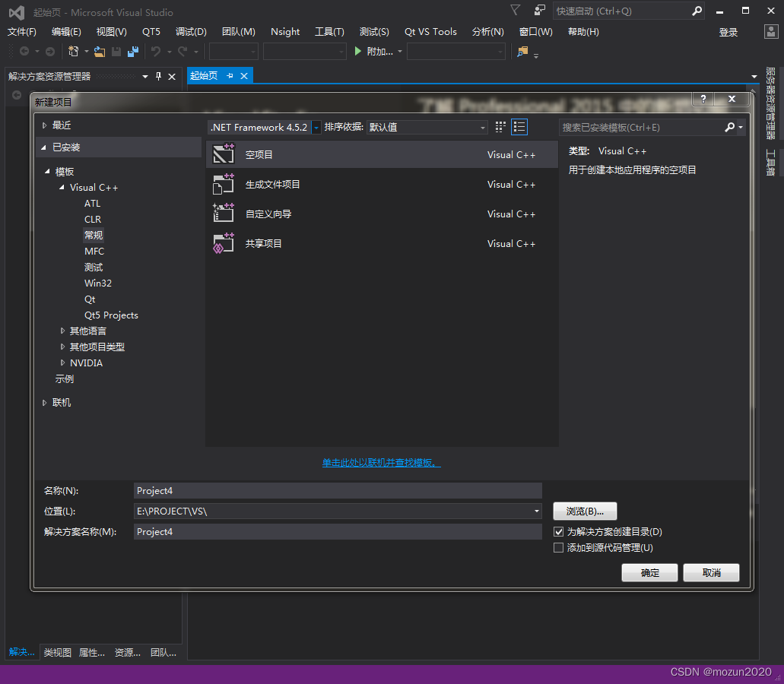Click the green attach play icon
This screenshot has height=684, width=784.
357,51
